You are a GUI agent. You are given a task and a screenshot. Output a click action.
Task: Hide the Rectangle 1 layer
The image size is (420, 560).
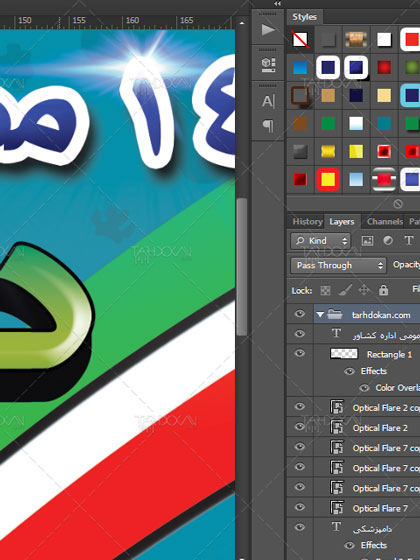click(x=300, y=353)
